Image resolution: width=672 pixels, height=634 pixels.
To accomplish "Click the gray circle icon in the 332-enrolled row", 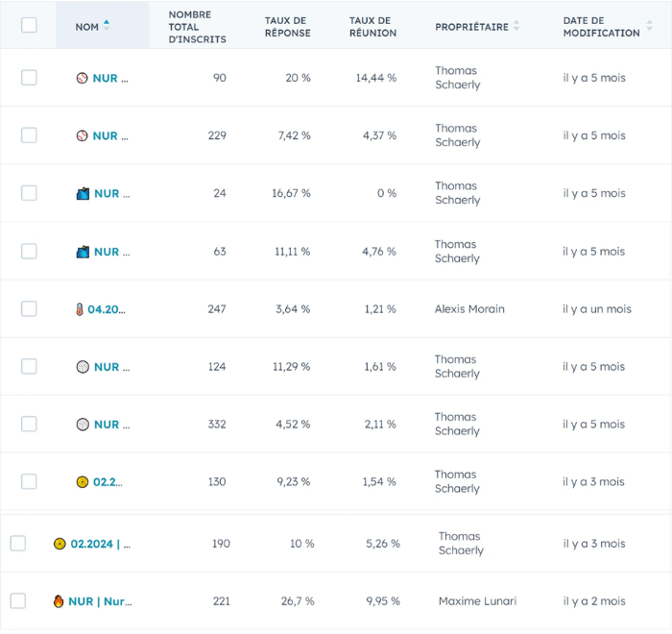I will (x=82, y=425).
